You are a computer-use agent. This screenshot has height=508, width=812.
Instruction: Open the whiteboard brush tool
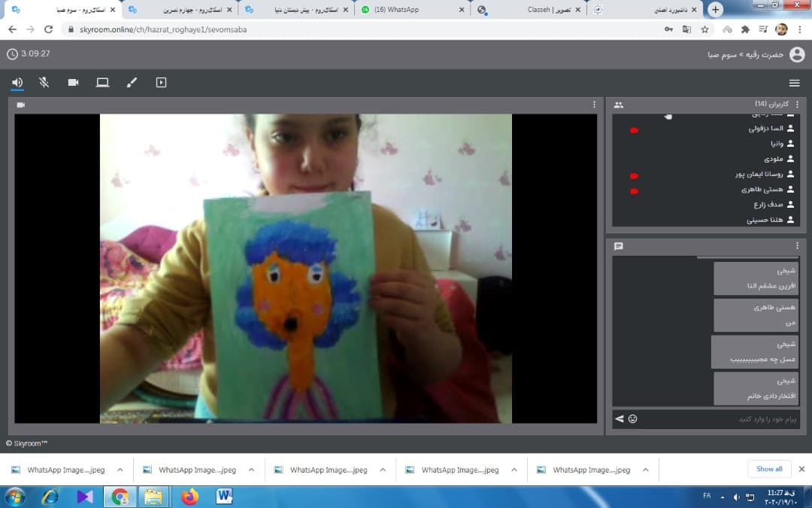(132, 83)
